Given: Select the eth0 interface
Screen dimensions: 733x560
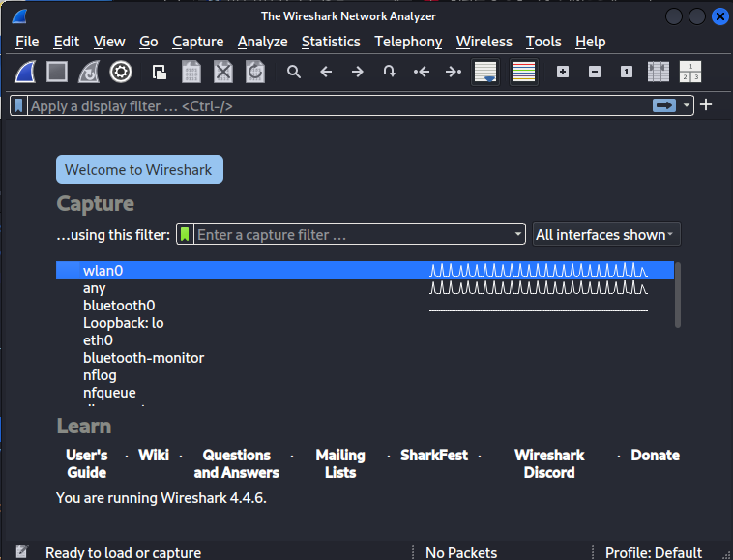Looking at the screenshot, I should coord(365,339).
